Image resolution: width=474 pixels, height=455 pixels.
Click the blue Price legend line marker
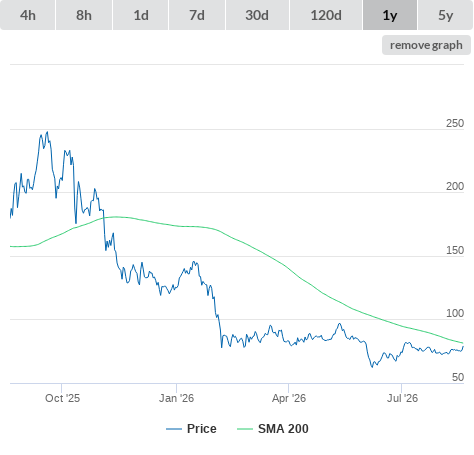pos(174,429)
